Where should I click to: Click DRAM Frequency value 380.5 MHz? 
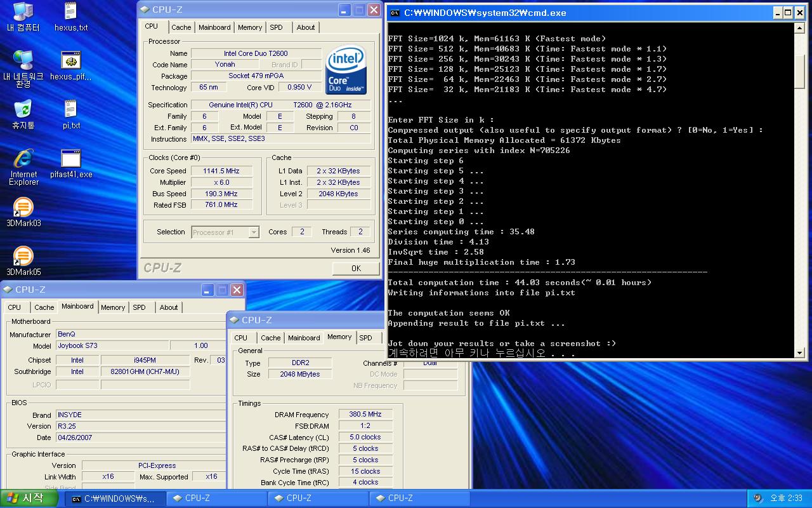coord(365,415)
